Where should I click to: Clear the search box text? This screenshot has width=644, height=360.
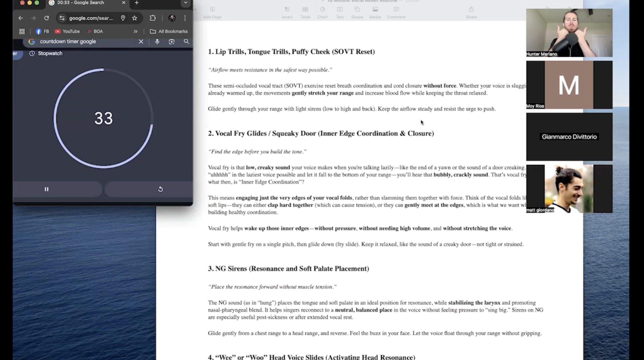tap(141, 41)
